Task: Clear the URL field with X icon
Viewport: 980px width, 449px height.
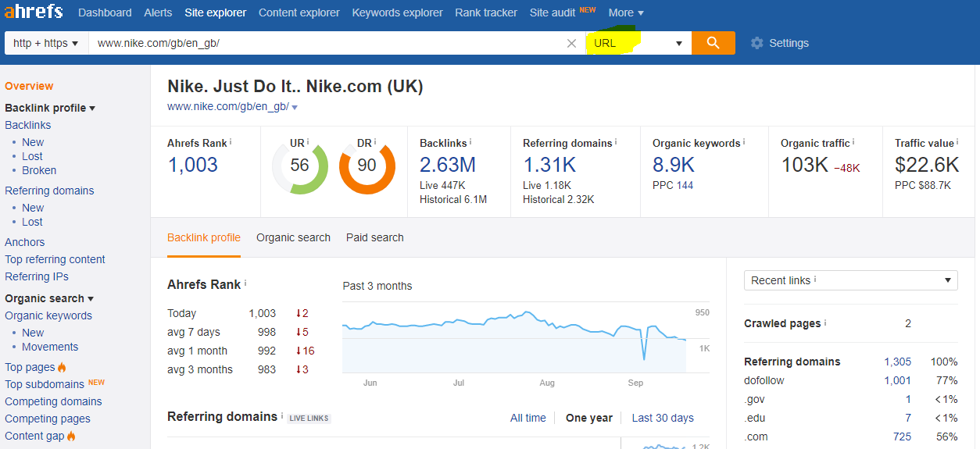Action: click(x=571, y=43)
